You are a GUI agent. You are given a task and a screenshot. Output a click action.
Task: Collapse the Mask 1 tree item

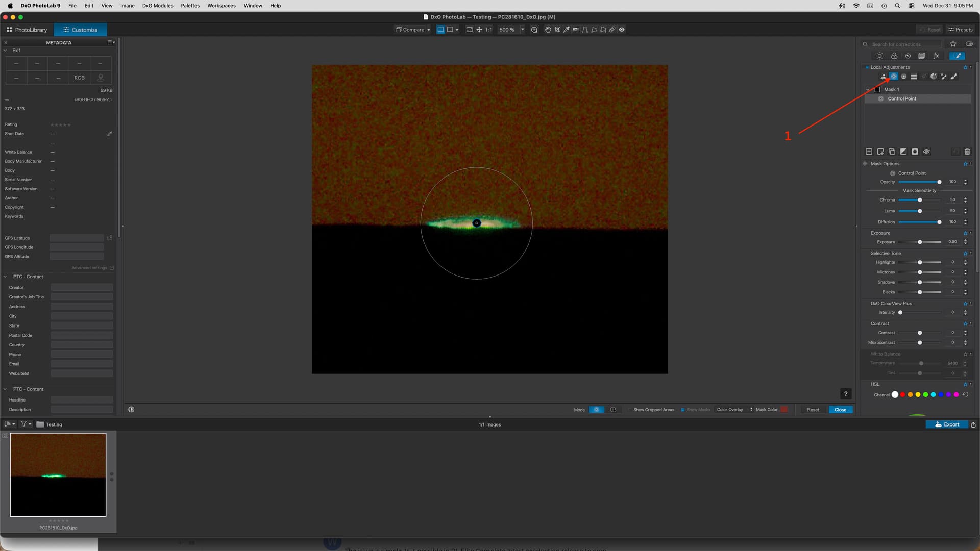(868, 89)
